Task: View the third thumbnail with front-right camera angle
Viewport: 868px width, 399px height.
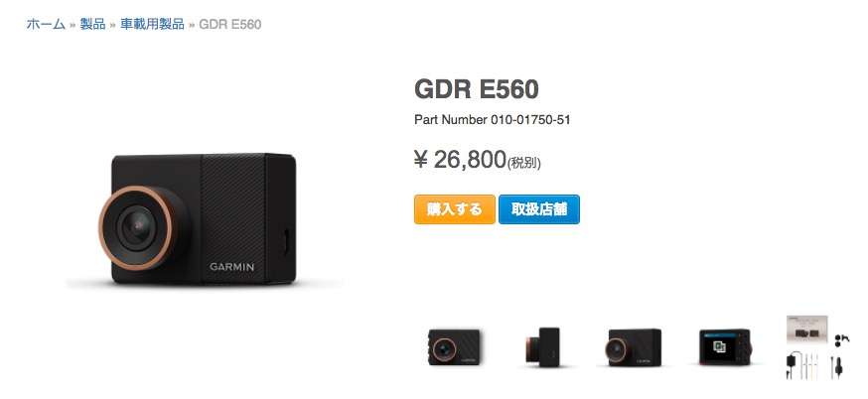Action: tap(634, 347)
